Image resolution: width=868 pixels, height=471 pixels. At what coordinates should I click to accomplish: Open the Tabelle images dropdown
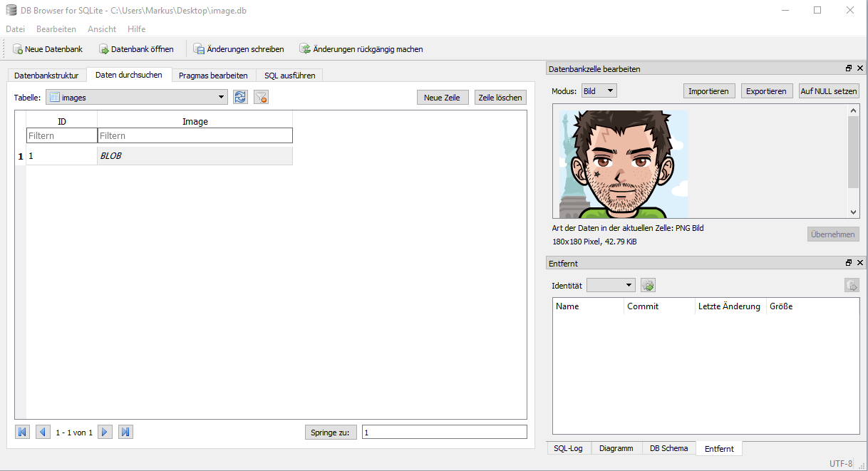(137, 97)
